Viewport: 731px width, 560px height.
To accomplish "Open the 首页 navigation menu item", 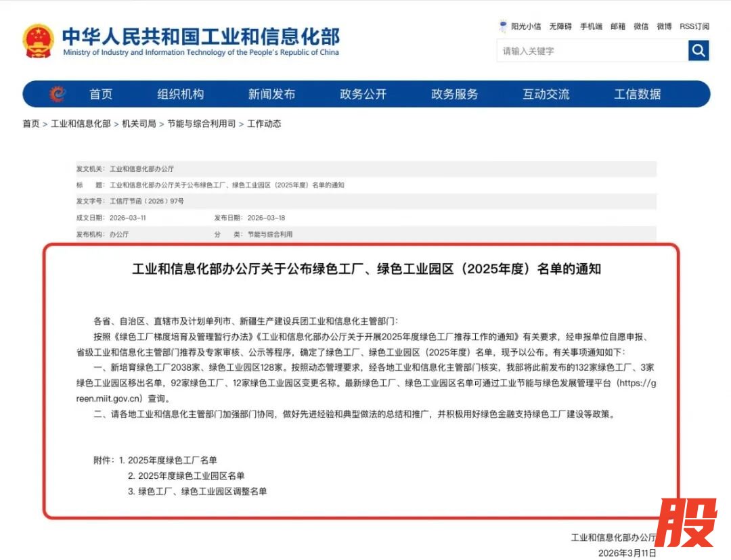I will pyautogui.click(x=101, y=94).
